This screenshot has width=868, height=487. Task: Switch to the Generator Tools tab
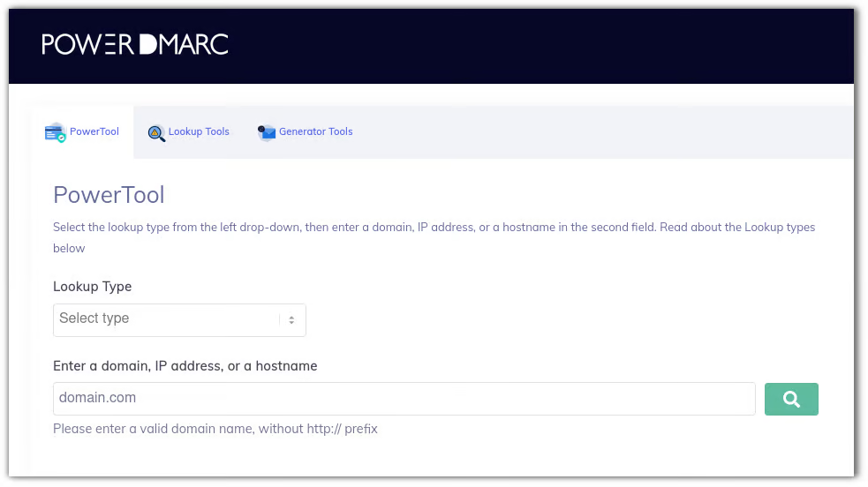(305, 132)
